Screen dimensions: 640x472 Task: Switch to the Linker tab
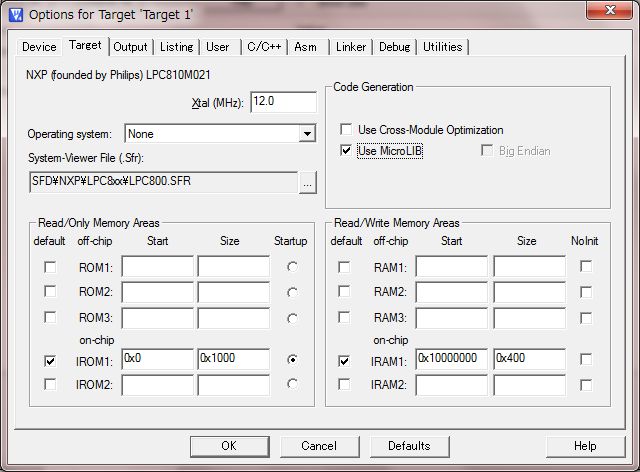point(351,47)
